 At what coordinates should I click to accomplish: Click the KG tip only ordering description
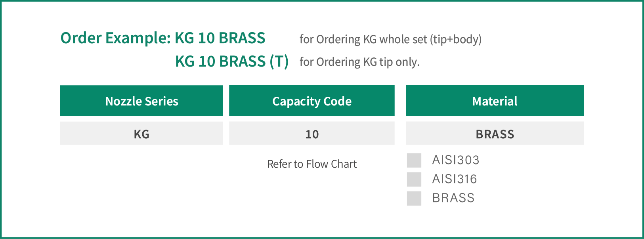pos(359,62)
